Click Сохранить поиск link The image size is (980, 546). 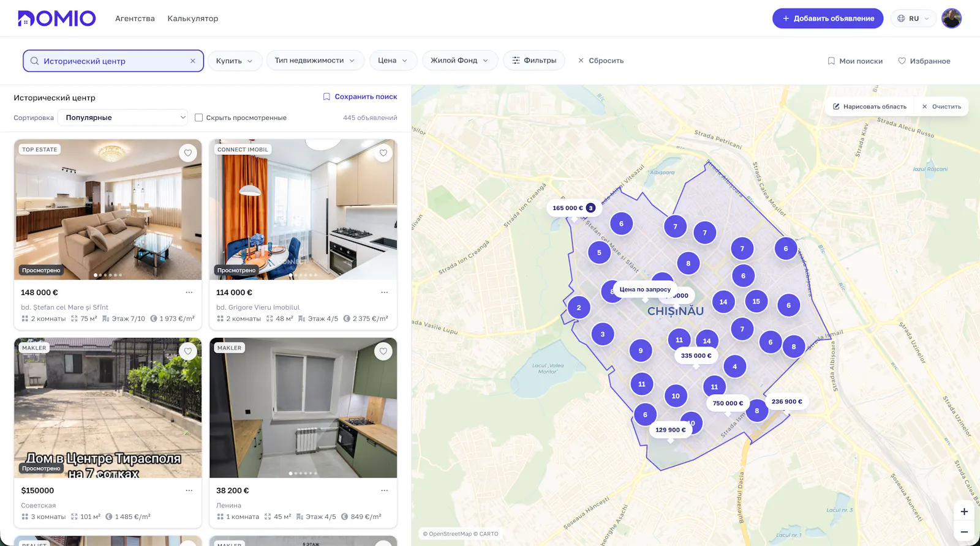click(x=360, y=97)
